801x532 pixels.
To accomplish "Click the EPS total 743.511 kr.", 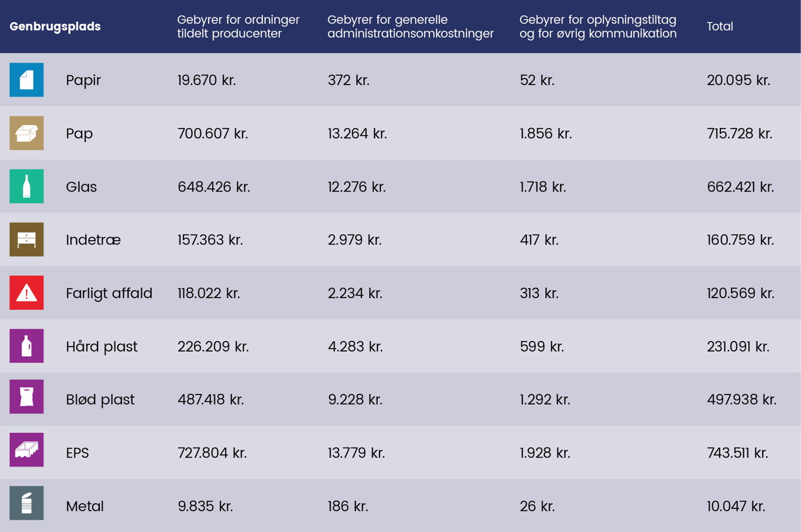I will tap(737, 453).
